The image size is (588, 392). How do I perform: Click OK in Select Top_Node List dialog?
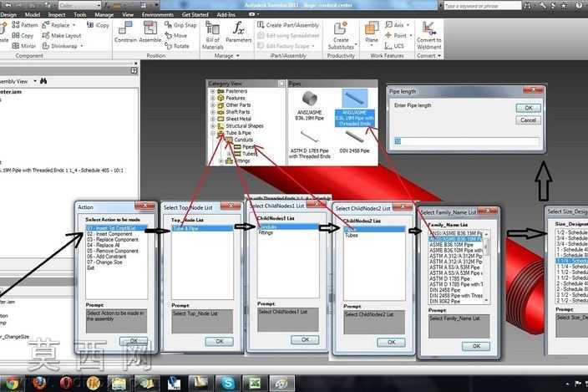[220, 341]
